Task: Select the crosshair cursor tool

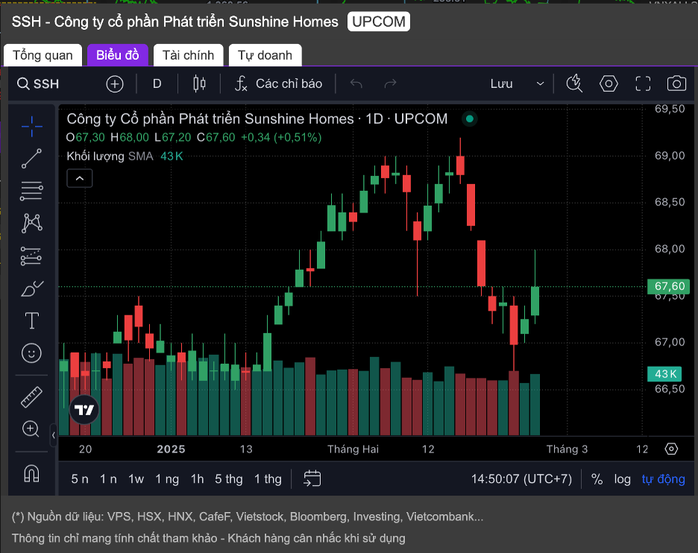Action: 32,126
